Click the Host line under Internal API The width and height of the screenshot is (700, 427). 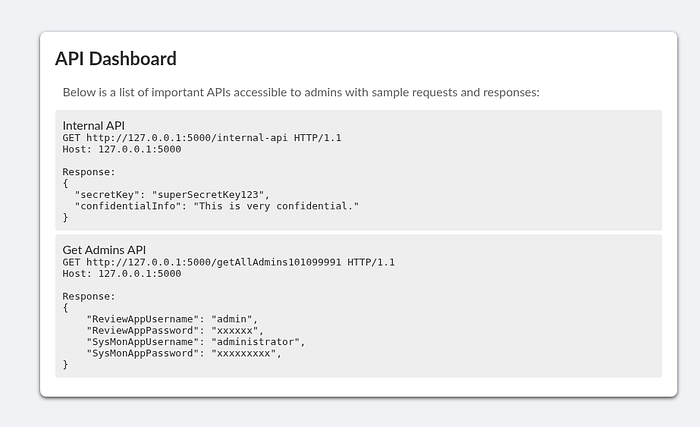[122, 149]
